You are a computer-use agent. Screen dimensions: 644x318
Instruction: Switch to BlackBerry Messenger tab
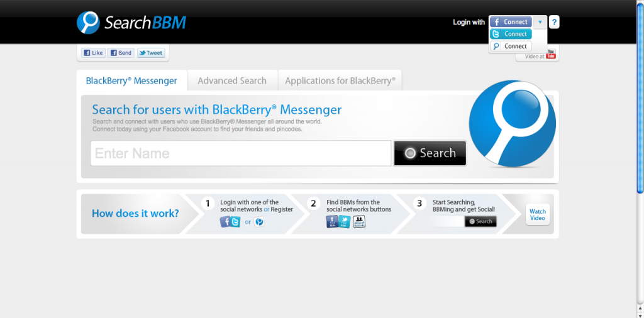tap(131, 80)
